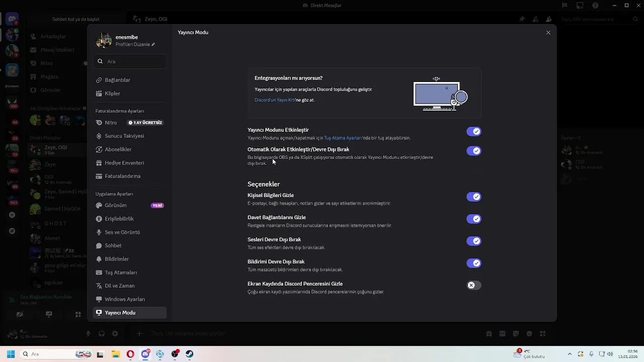Open Task View from the taskbar
Viewport: 644px width, 362px height.
(x=100, y=354)
